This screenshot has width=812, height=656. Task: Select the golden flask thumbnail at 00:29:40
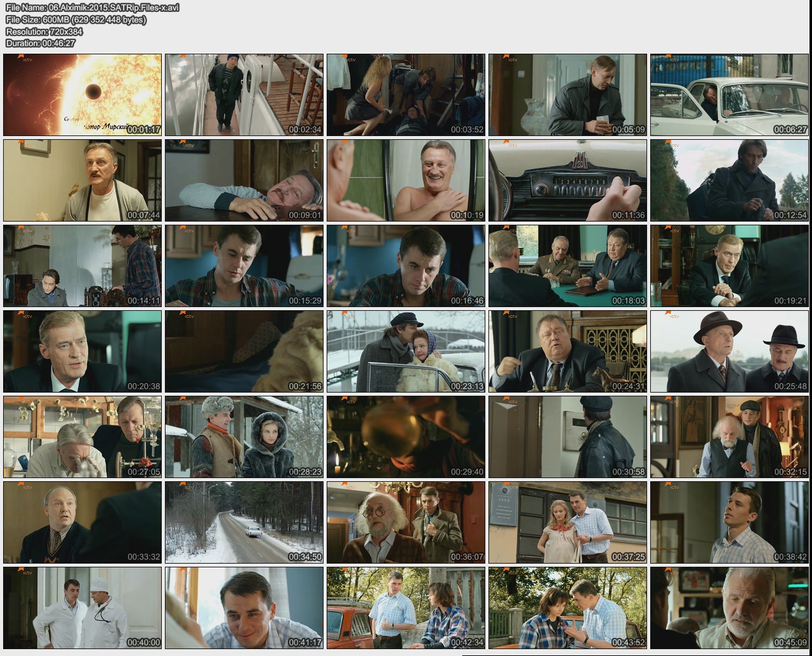coord(405,437)
